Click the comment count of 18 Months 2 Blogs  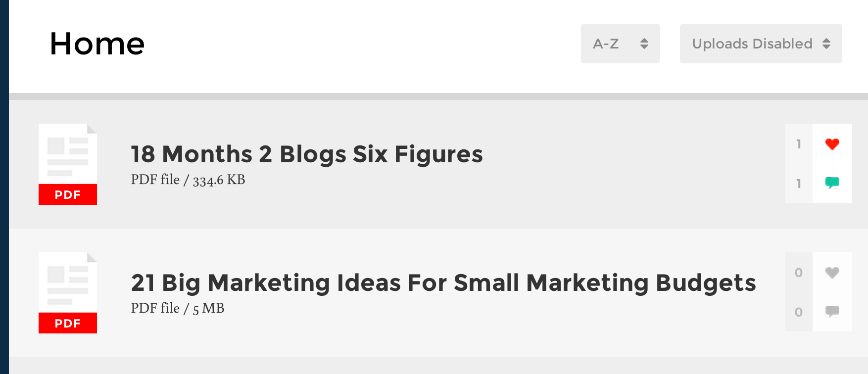coord(798,184)
